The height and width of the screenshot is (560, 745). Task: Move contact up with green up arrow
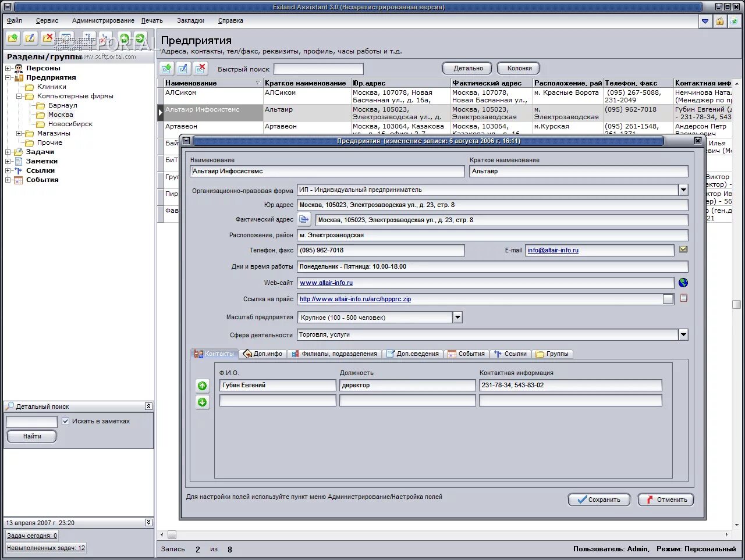(x=202, y=386)
